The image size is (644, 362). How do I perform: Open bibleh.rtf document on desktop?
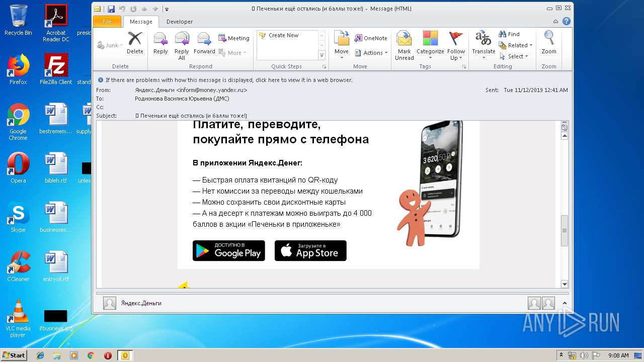point(56,168)
